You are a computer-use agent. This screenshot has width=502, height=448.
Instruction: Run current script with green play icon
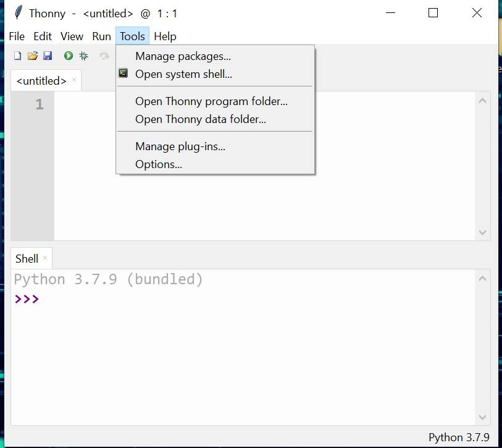point(68,56)
